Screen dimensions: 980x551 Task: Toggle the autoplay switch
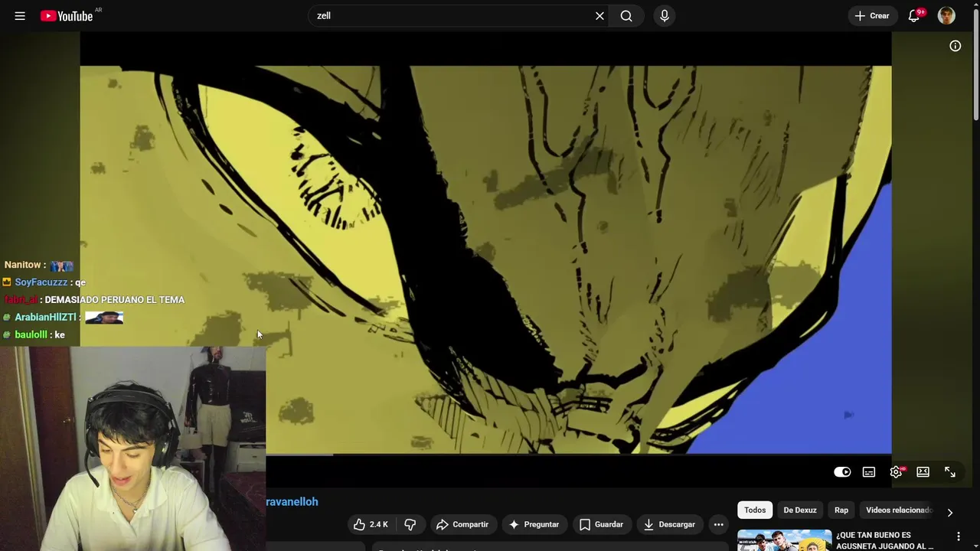click(x=842, y=472)
